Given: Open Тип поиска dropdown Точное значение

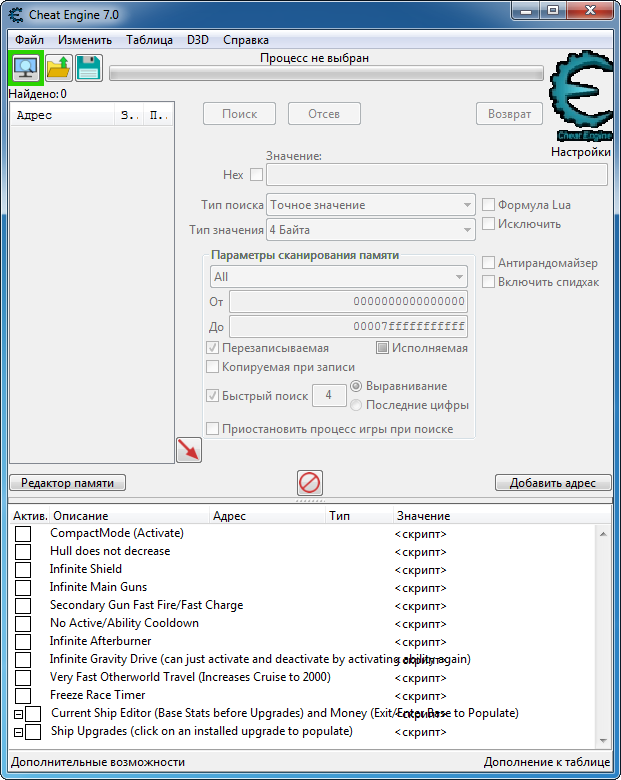Looking at the screenshot, I should coord(371,204).
